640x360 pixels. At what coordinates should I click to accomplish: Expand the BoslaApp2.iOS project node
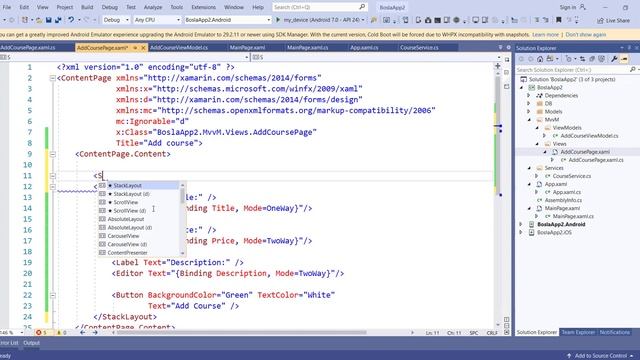coord(521,233)
